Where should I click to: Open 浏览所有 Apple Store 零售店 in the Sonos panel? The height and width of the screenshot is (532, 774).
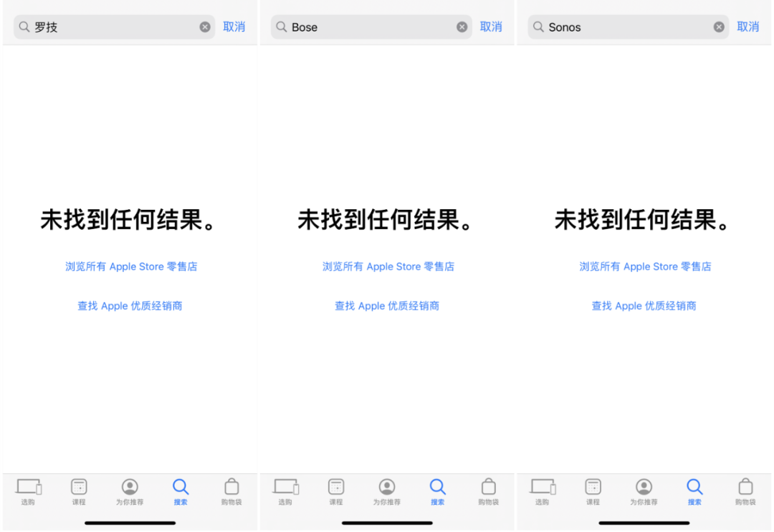[645, 266]
